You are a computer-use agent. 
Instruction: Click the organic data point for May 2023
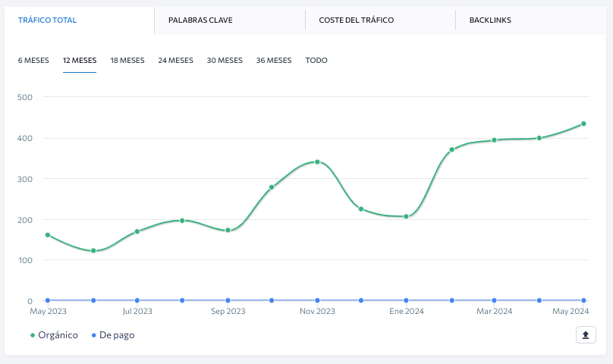tap(48, 235)
